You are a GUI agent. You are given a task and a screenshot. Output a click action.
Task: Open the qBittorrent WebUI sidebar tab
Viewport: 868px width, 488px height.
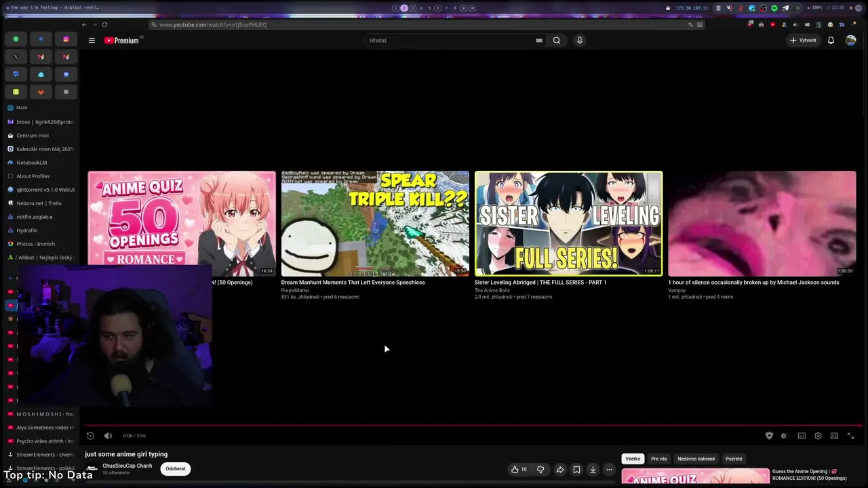point(41,190)
